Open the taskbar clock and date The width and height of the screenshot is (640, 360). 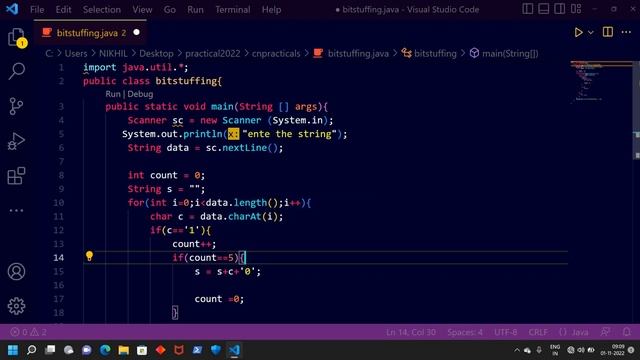(x=612, y=350)
